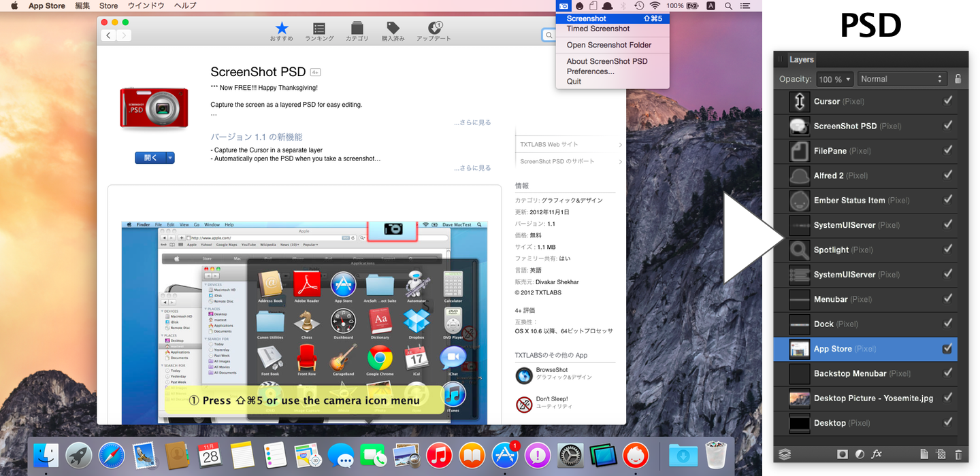Click the Time Machine clock icon in menu bar

click(x=639, y=5)
